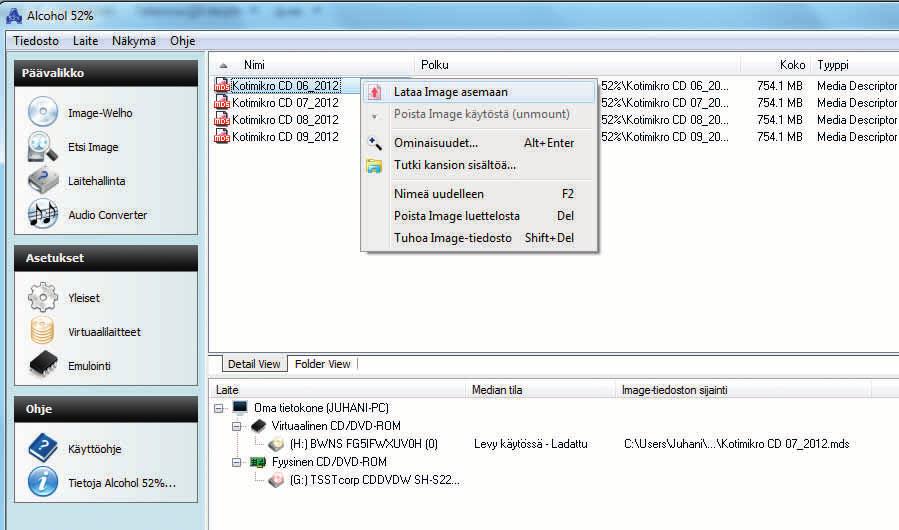Switch to the Folder View tab

(322, 364)
